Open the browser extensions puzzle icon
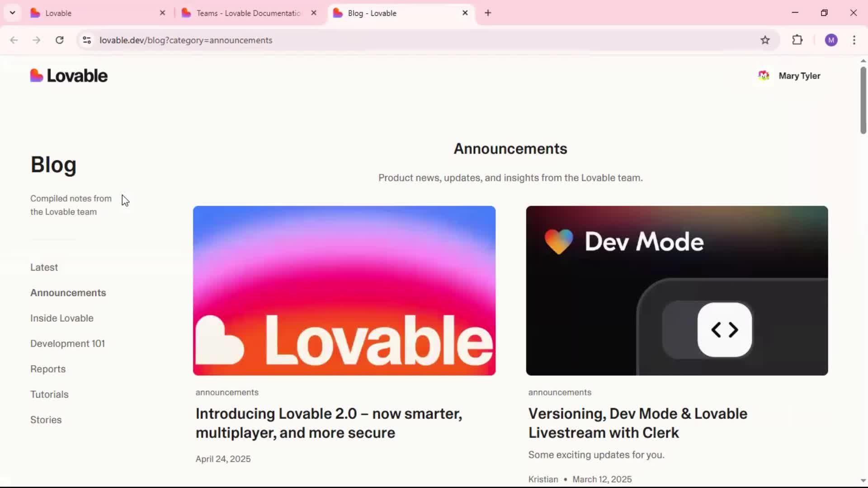The image size is (868, 488). pyautogui.click(x=797, y=40)
